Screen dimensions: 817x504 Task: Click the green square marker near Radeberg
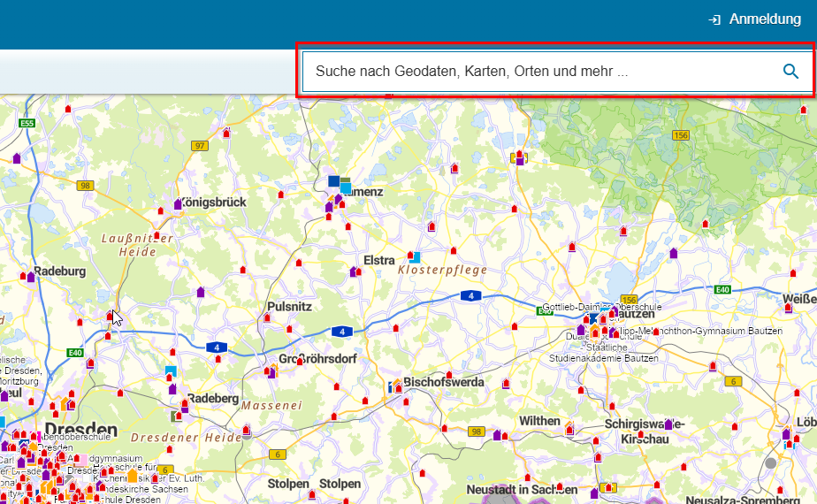tap(175, 416)
